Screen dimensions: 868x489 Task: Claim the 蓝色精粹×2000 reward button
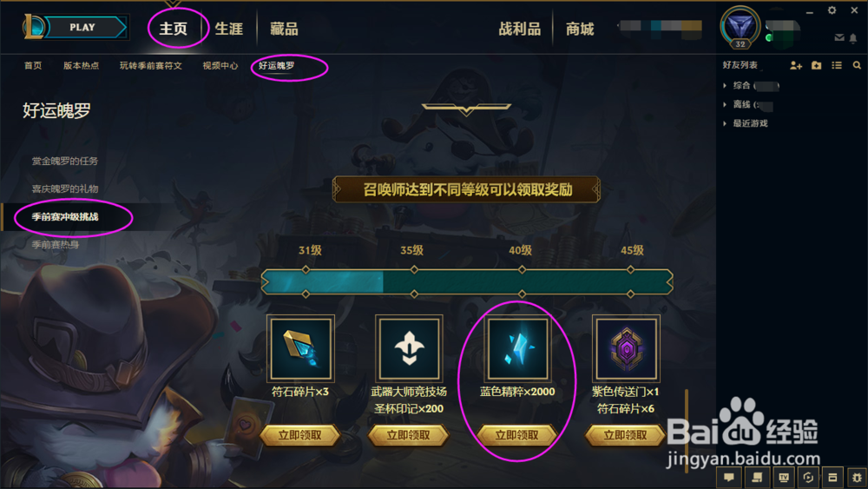517,435
